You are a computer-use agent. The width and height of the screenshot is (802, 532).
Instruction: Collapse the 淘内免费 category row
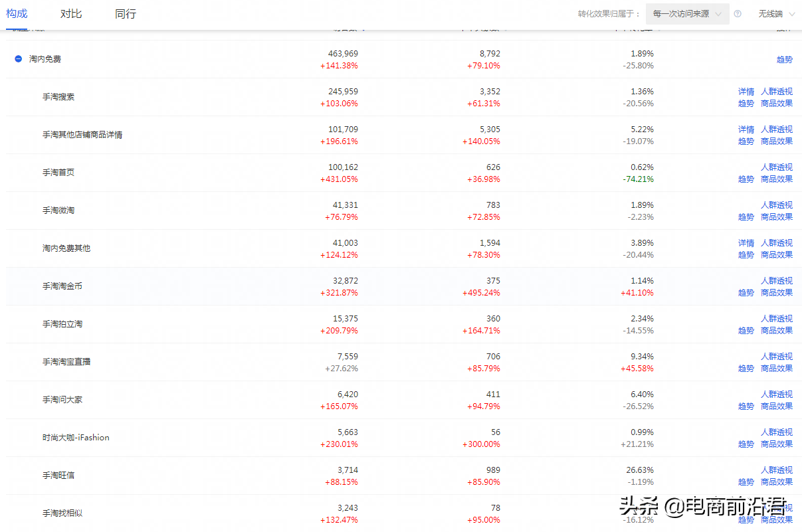(x=19, y=59)
